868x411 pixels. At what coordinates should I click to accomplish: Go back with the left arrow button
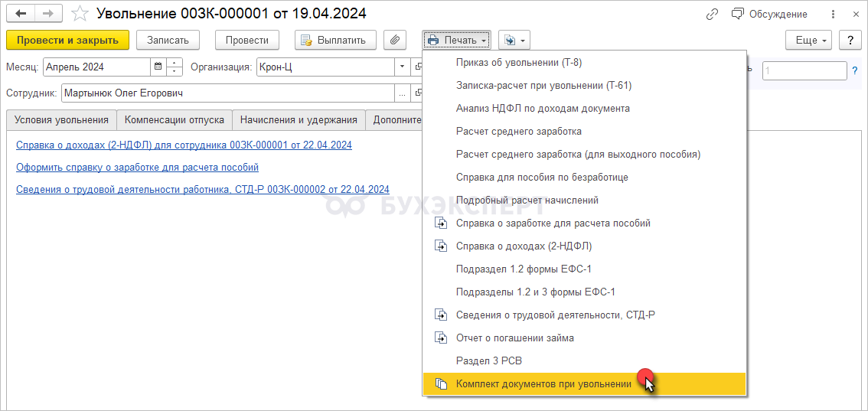(x=22, y=13)
